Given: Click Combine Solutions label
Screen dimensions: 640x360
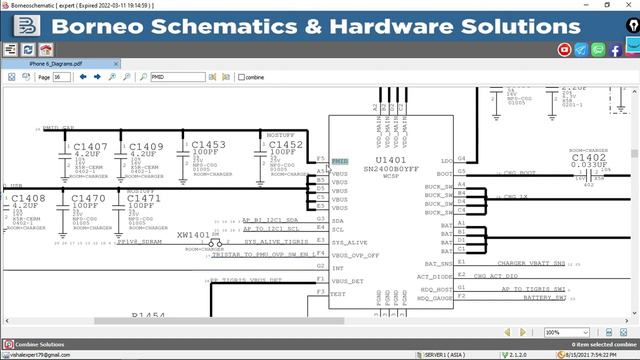Looking at the screenshot, I should pyautogui.click(x=40, y=344).
